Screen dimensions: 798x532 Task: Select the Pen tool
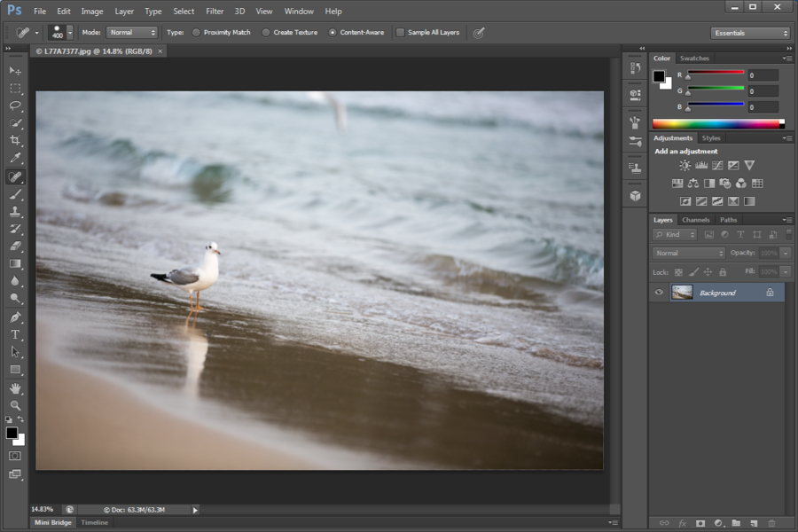point(15,317)
